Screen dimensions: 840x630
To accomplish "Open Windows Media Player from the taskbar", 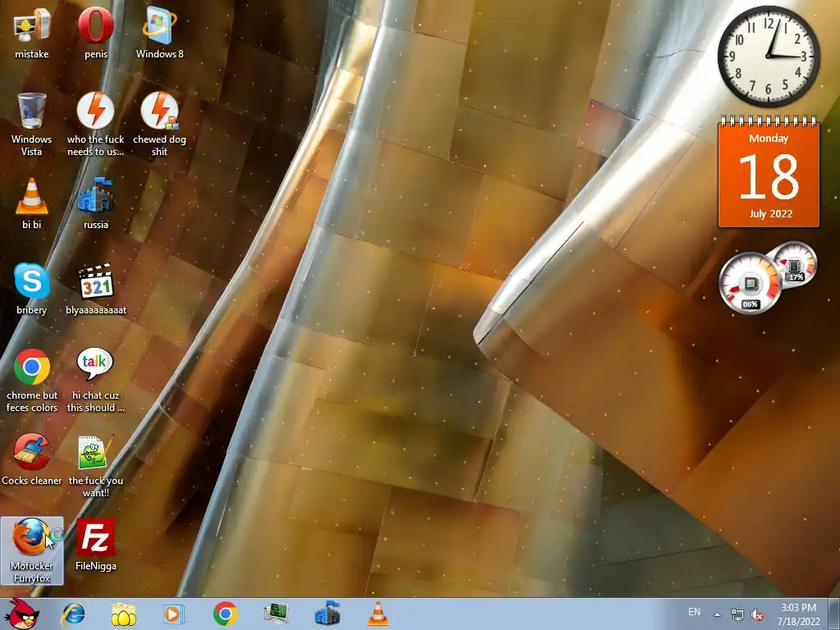I will pos(174,614).
